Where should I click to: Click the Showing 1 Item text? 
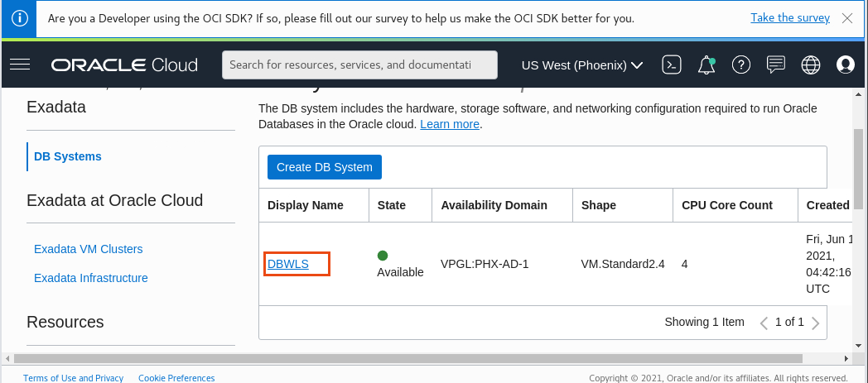coord(704,322)
